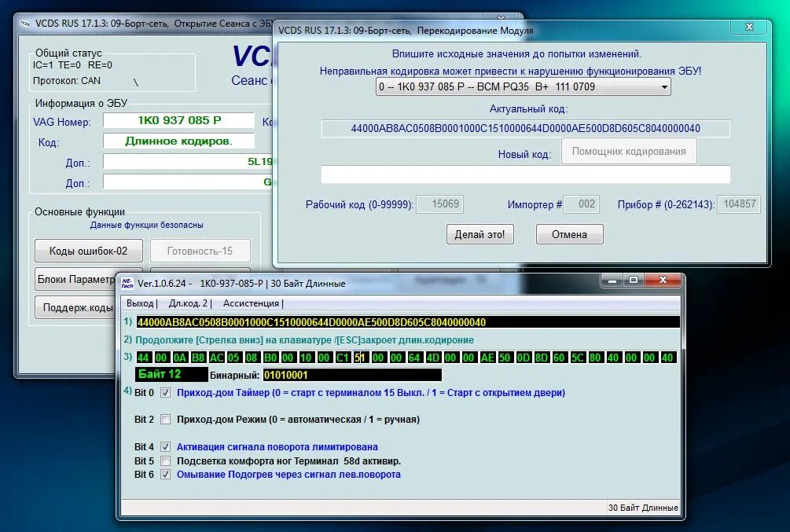Check Bit 5 Подсветка комфорта ног checkbox

click(165, 461)
